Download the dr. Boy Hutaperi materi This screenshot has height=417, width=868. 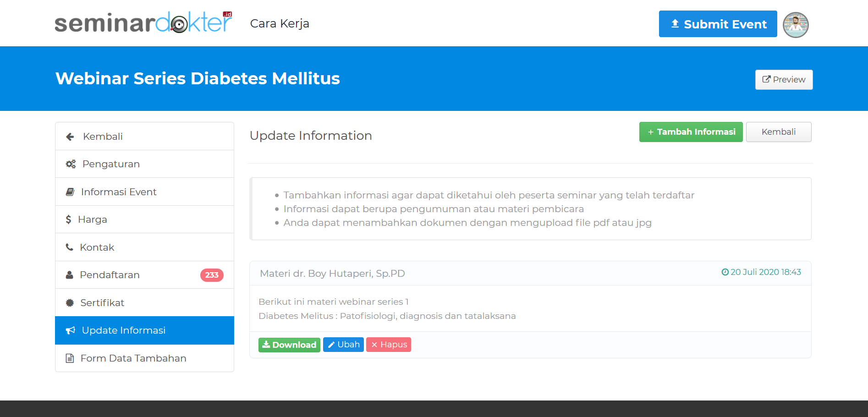[x=289, y=345]
